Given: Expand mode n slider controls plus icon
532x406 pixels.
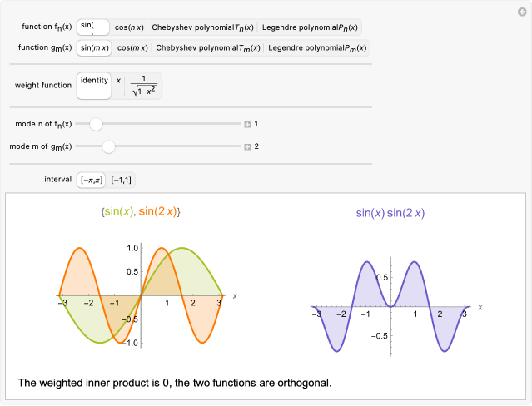Looking at the screenshot, I should (x=247, y=124).
